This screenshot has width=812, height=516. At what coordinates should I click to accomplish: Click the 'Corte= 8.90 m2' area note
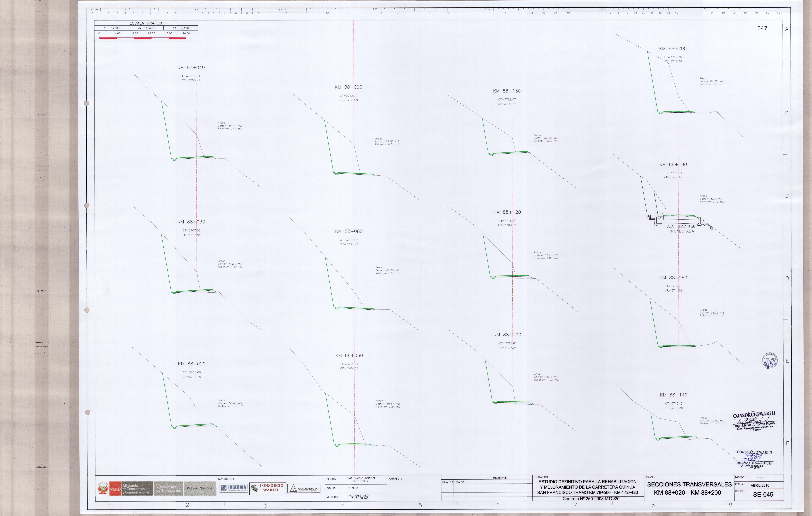tap(711, 199)
